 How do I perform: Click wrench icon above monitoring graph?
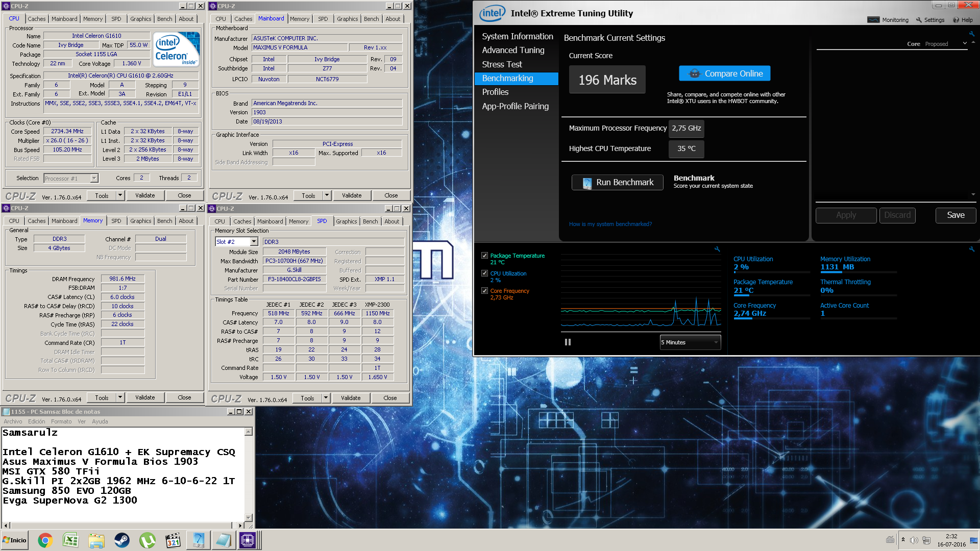click(717, 249)
